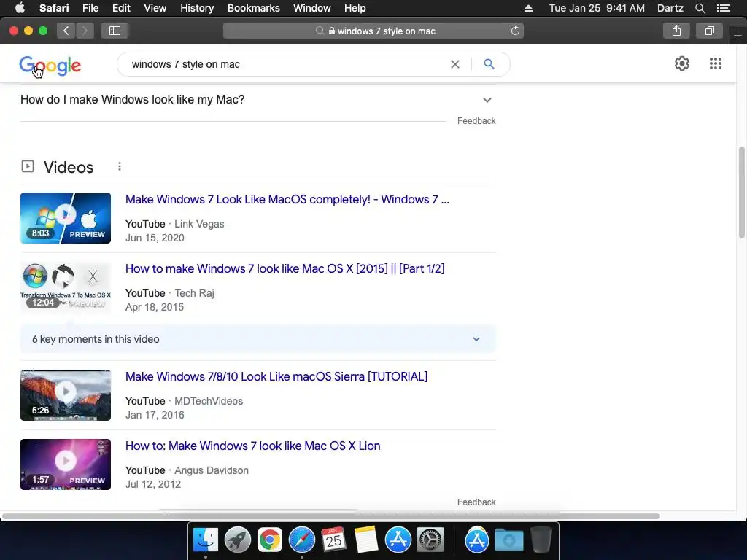Click the Google search text field
Image resolution: width=747 pixels, height=560 pixels.
[x=286, y=64]
